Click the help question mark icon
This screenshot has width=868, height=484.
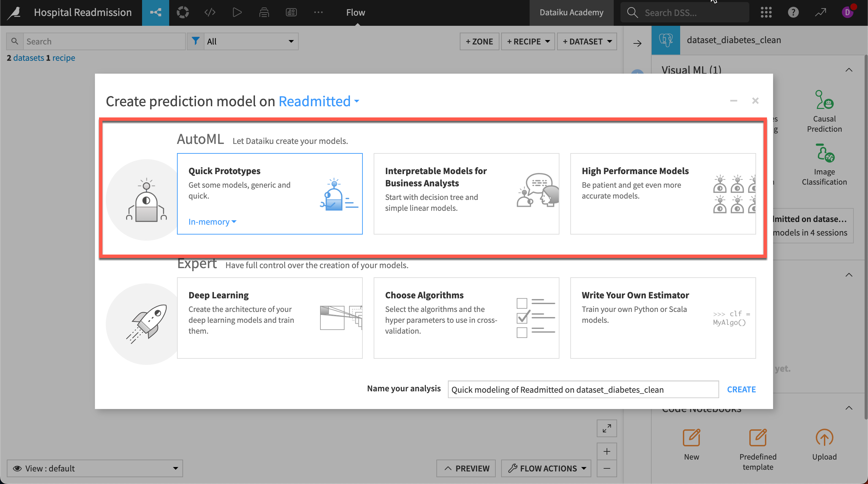click(793, 13)
